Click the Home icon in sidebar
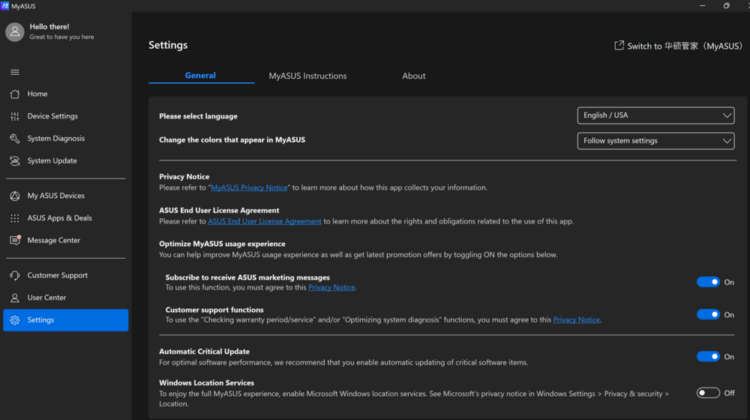The width and height of the screenshot is (750, 420). coord(15,94)
